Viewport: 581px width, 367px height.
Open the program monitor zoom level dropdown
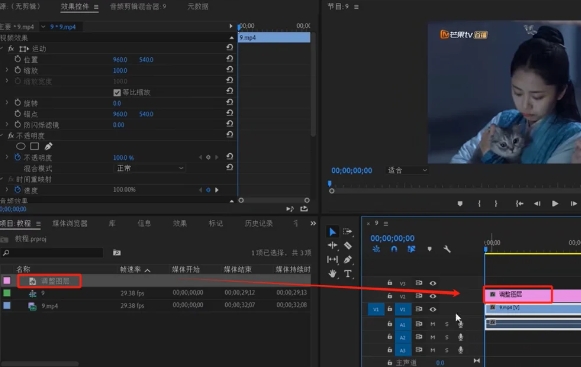tap(407, 171)
